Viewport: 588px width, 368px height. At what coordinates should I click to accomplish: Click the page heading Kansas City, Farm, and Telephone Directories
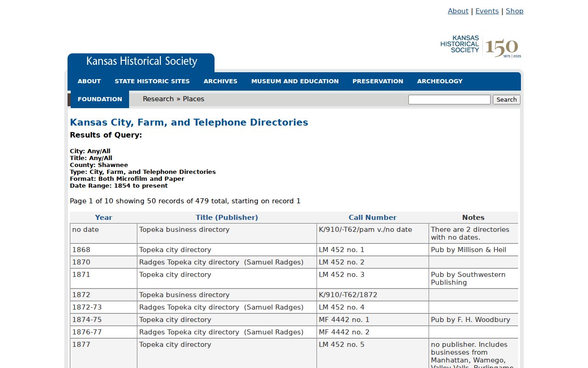189,122
